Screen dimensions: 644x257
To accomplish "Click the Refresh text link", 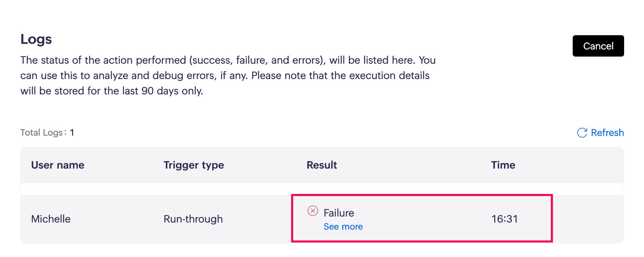I will [607, 133].
